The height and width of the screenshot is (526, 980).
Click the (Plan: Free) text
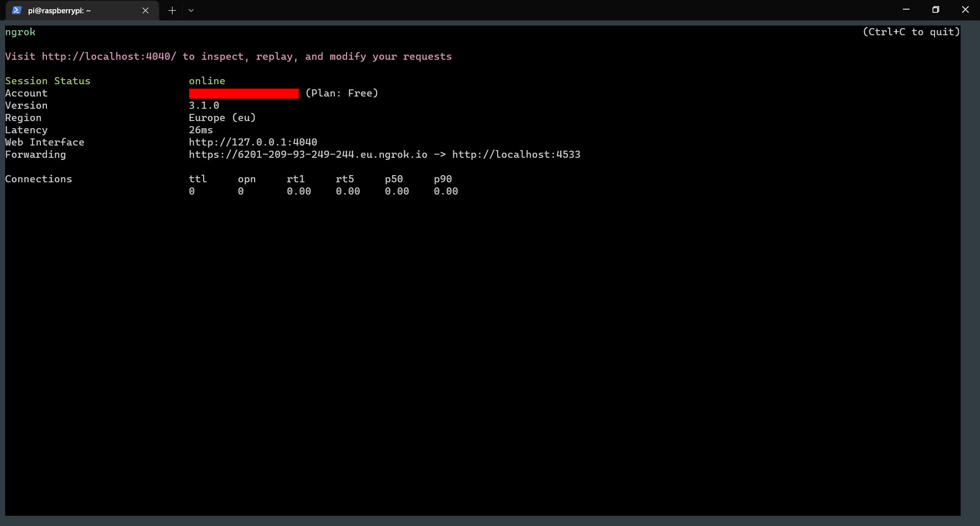tap(341, 93)
